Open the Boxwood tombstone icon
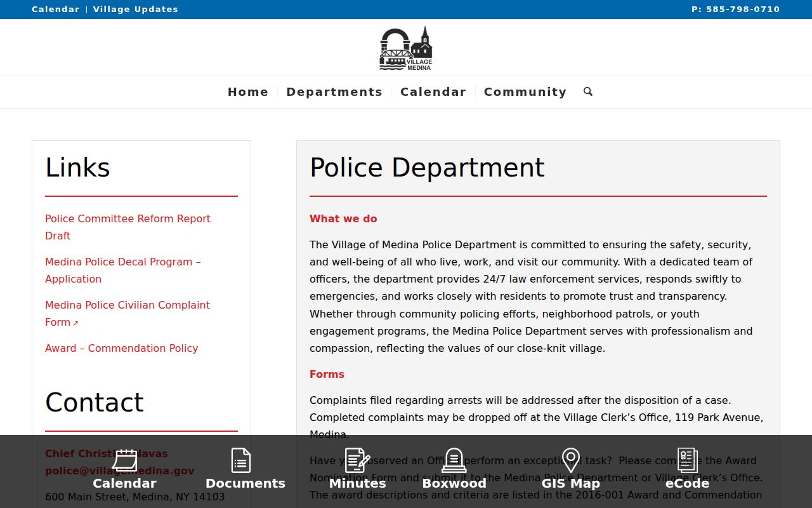 [x=454, y=460]
